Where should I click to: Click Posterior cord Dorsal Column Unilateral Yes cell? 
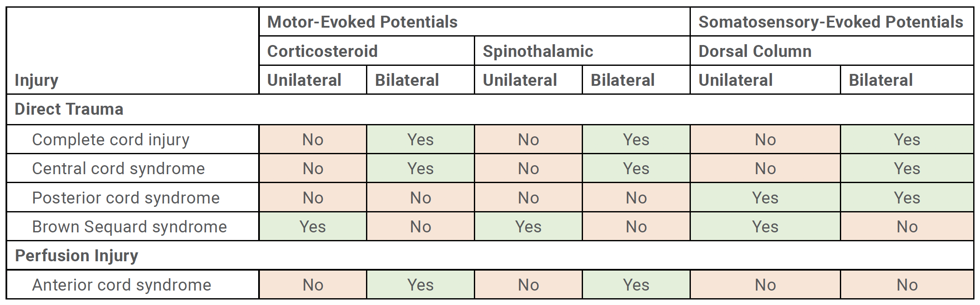pyautogui.click(x=765, y=198)
